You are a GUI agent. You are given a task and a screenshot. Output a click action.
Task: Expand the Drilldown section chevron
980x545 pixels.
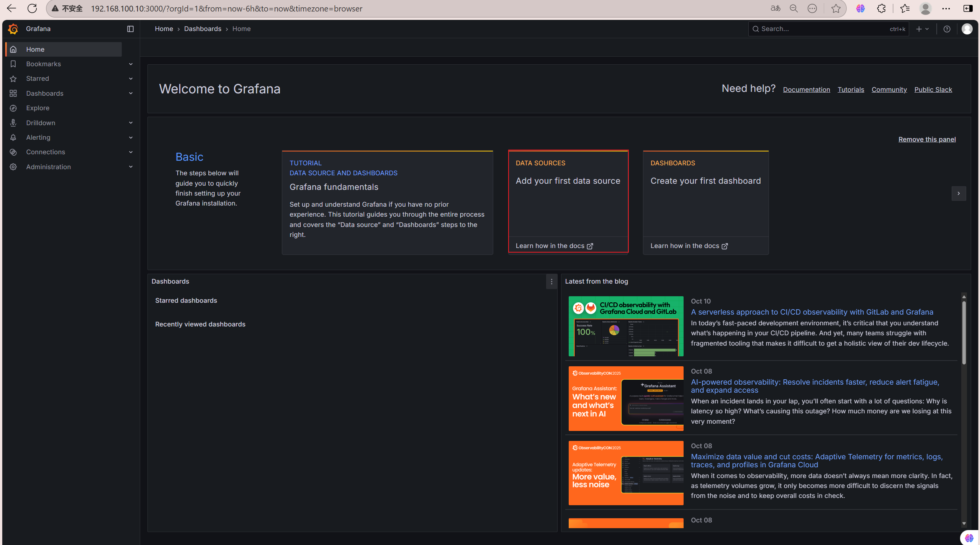coord(131,123)
